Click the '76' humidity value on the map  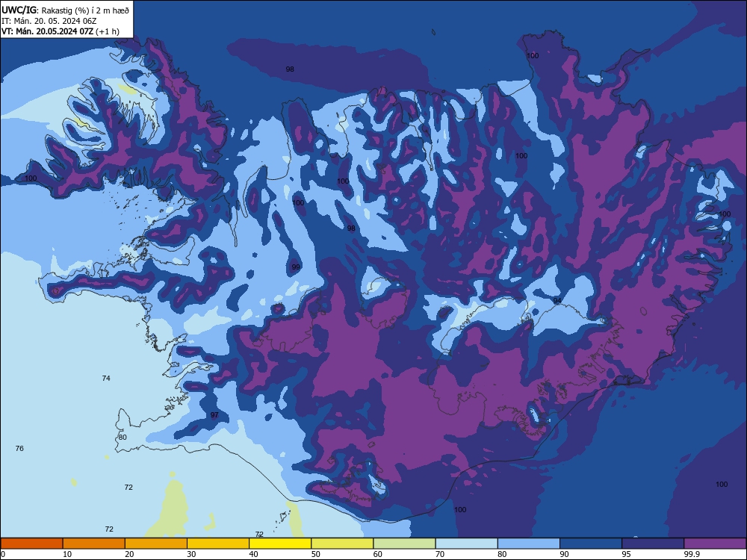coord(19,449)
